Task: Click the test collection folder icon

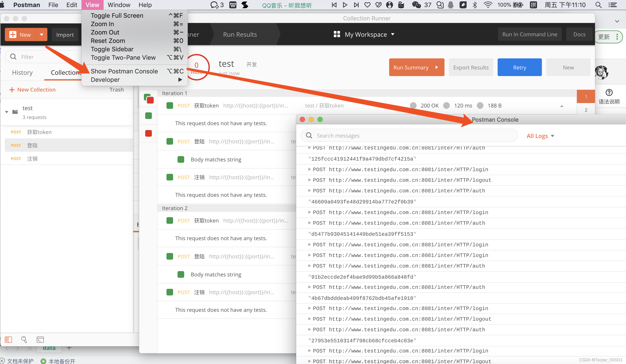Action: [x=15, y=112]
